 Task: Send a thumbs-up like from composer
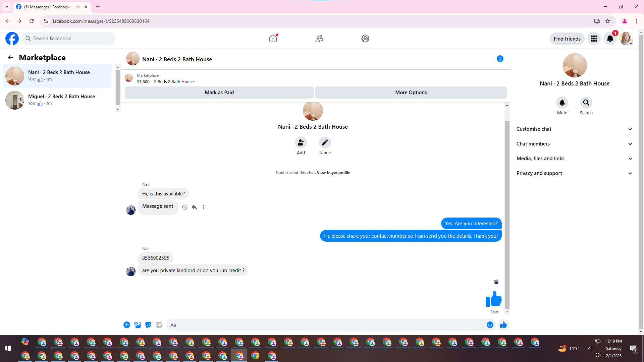click(503, 325)
